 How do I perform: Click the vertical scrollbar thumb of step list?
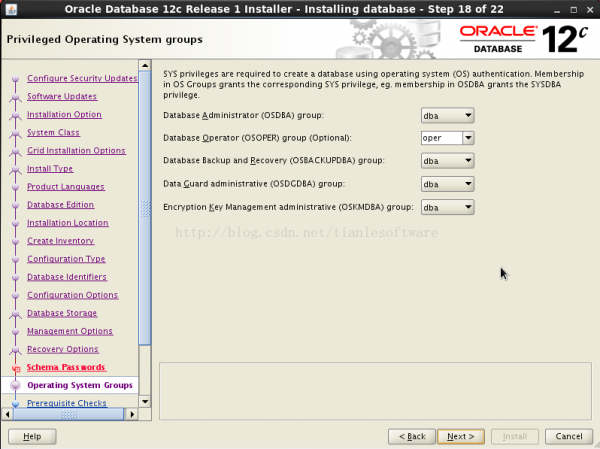[x=145, y=208]
